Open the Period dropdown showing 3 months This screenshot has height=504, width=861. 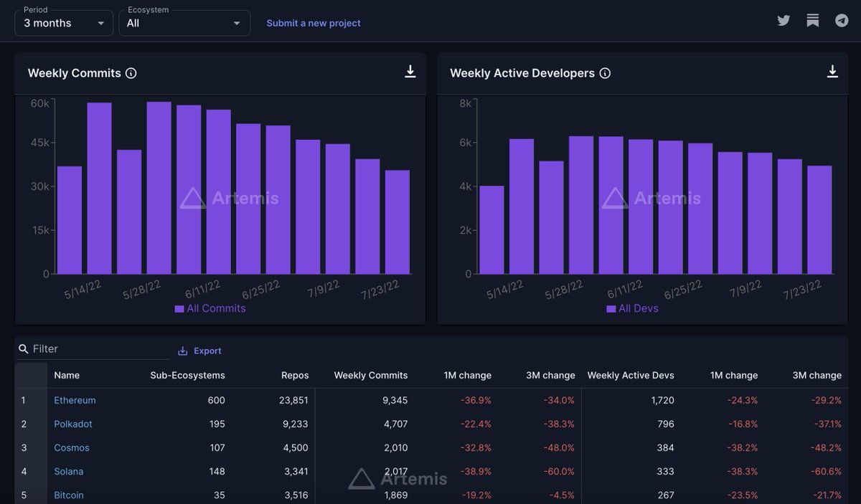click(64, 23)
